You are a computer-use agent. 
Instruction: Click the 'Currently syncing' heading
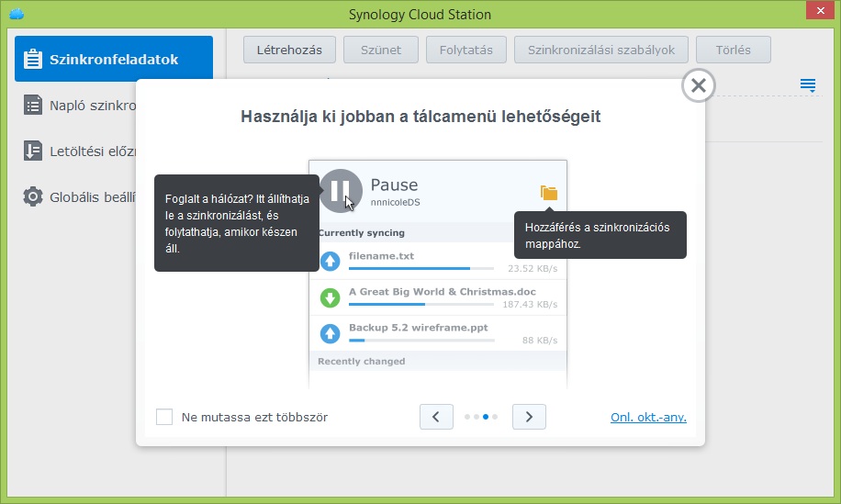(362, 232)
